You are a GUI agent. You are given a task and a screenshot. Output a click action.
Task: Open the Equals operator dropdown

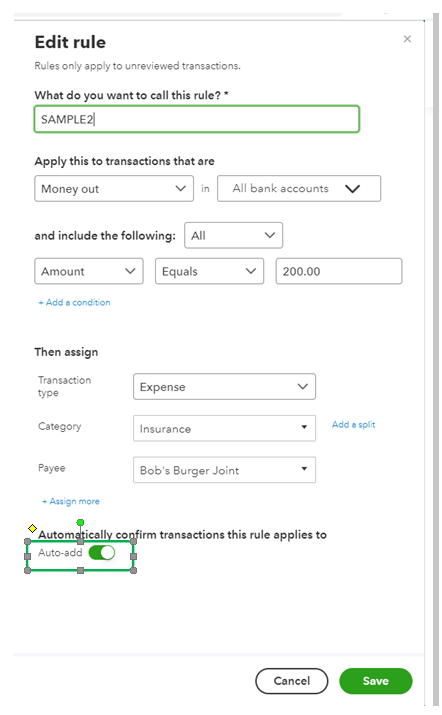209,271
